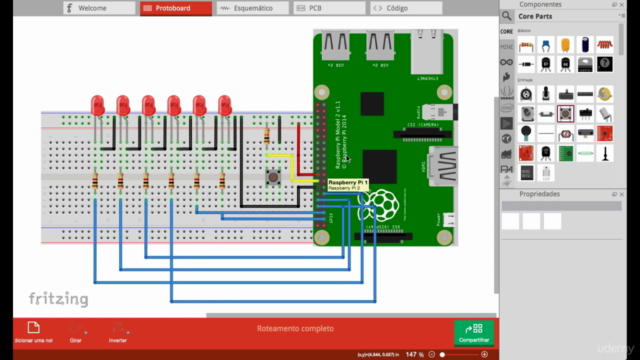Pick the blue ceramic capacitor part
Image resolution: width=640 pixels, height=360 pixels.
pyautogui.click(x=546, y=45)
